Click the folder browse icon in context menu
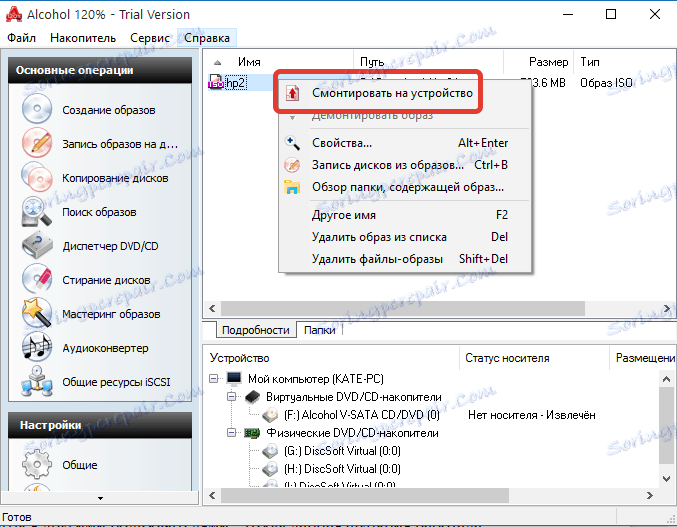677x527 pixels. click(x=292, y=187)
